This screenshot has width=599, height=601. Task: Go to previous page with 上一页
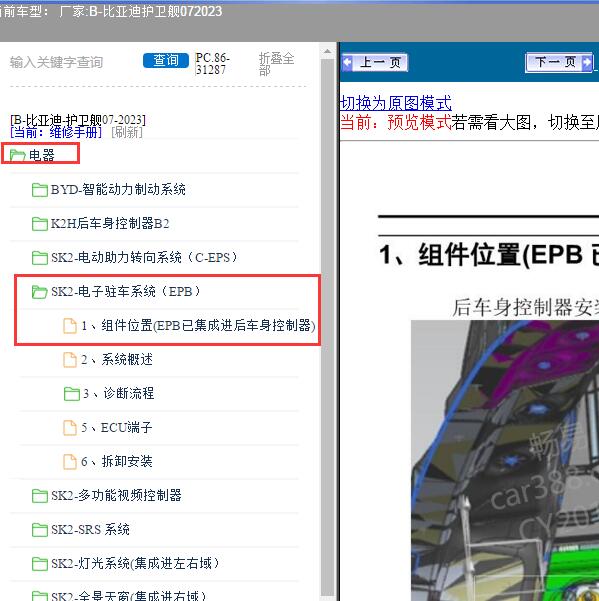374,62
